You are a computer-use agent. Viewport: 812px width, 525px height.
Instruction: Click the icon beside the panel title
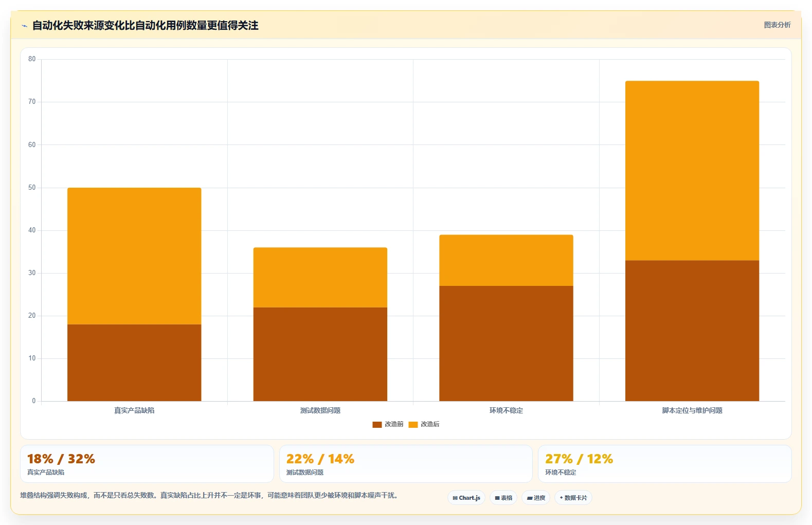pos(24,26)
